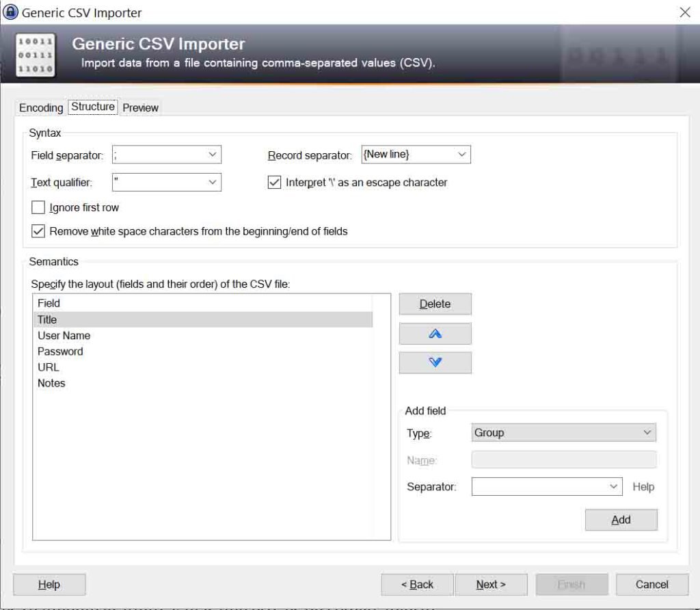Cancel the CSV import dialog
The image size is (700, 610).
click(x=651, y=585)
